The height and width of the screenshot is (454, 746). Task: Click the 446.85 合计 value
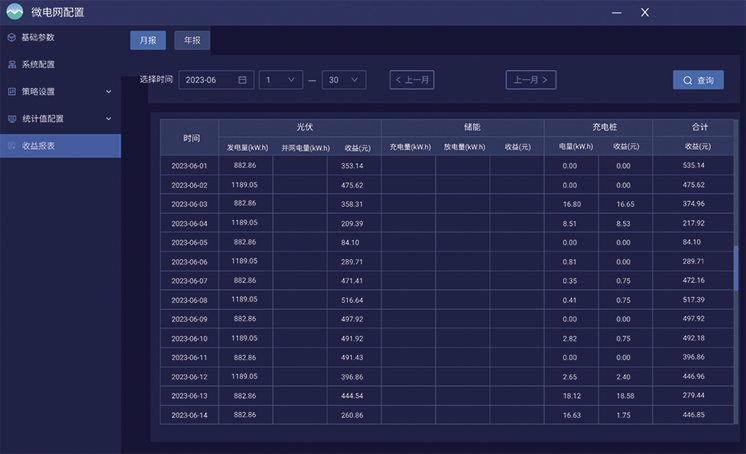[x=694, y=415]
